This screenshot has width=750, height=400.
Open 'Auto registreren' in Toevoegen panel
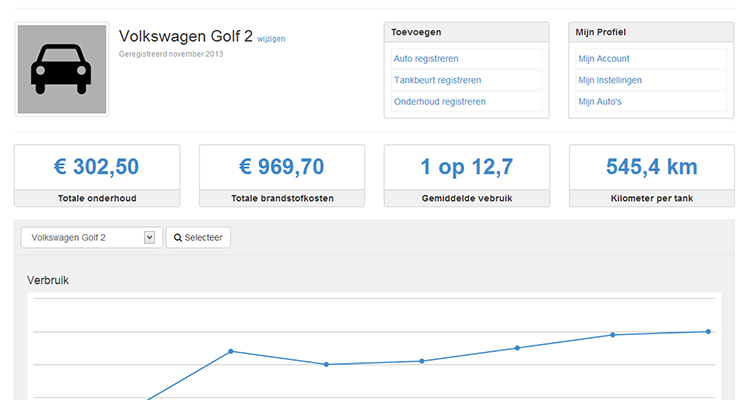pyautogui.click(x=426, y=59)
